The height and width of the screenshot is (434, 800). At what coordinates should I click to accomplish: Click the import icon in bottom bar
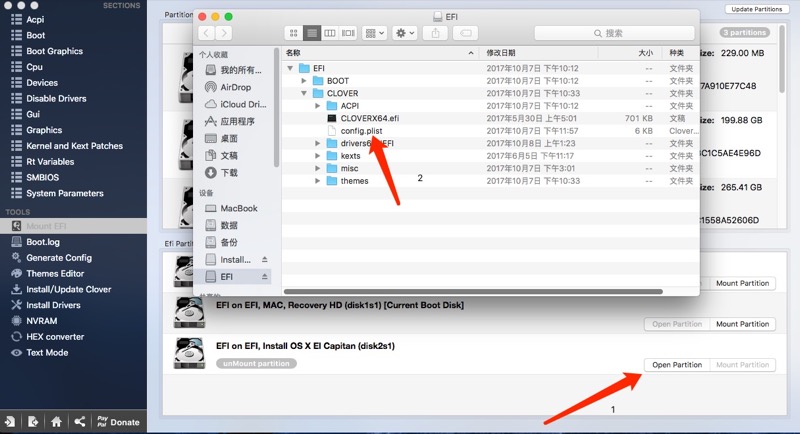point(10,422)
